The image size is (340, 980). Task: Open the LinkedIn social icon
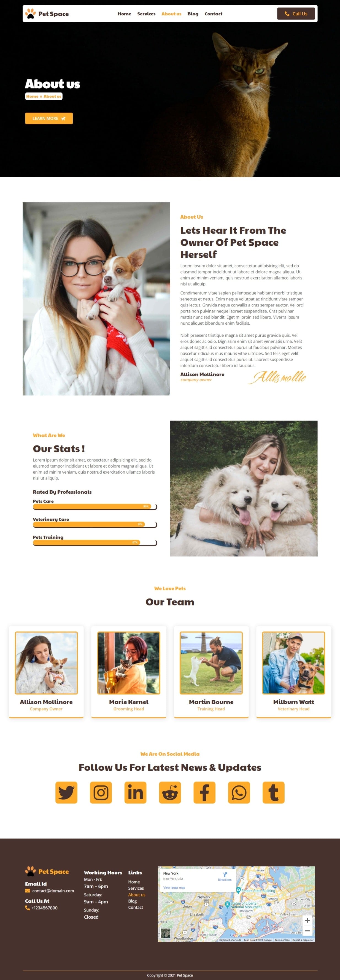136,792
